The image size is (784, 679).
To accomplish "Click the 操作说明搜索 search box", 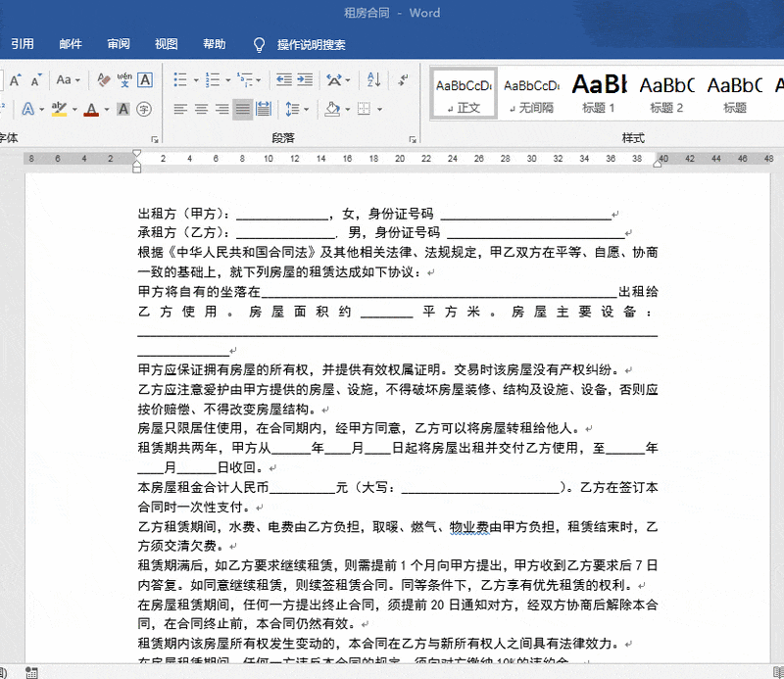I will click(310, 44).
